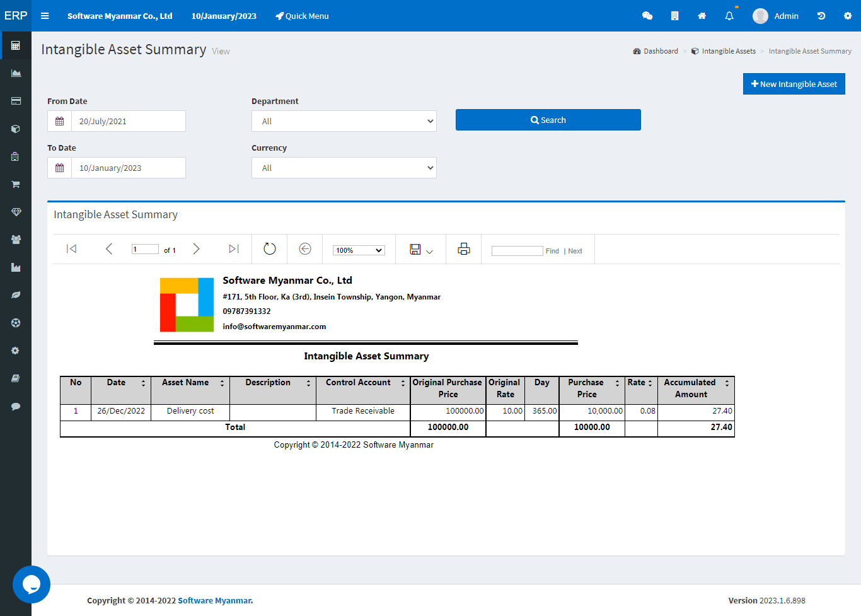The height and width of the screenshot is (616, 861).
Task: Open the credit card icon in sidebar
Action: coord(16,101)
